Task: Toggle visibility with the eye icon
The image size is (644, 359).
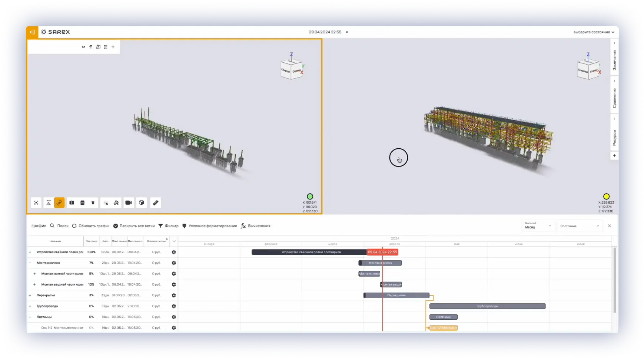Action: tap(83, 47)
